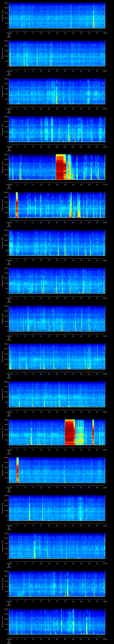Click the 13:23:00 start time label
This screenshot has height=644, width=114.
point(9,71)
